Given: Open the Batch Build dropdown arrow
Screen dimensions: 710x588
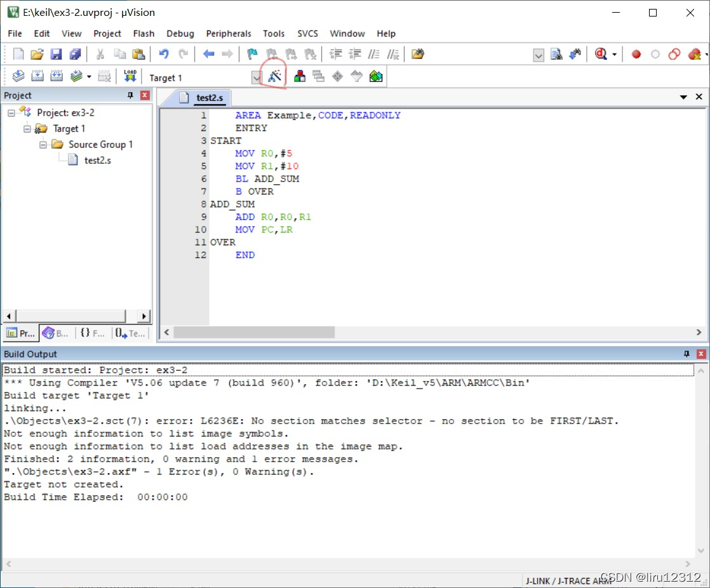Looking at the screenshot, I should pyautogui.click(x=89, y=76).
